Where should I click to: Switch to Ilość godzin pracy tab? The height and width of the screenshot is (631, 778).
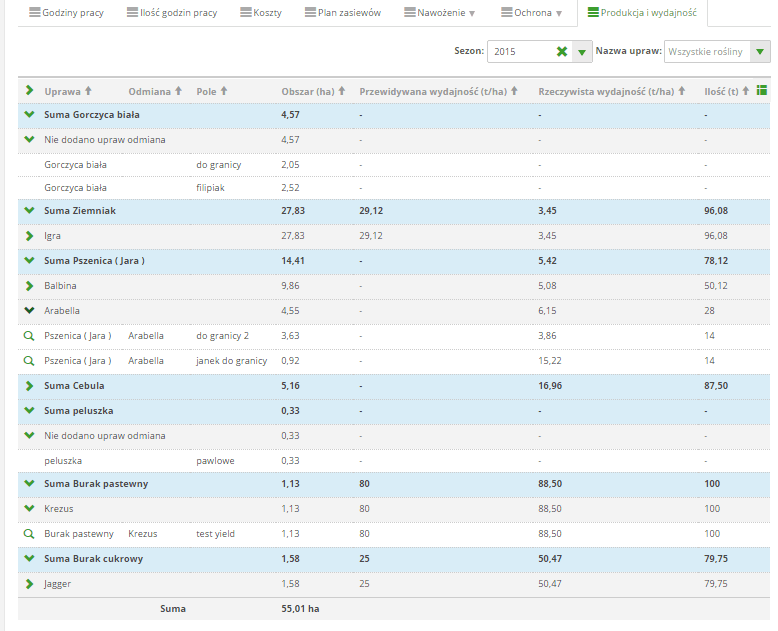point(172,12)
